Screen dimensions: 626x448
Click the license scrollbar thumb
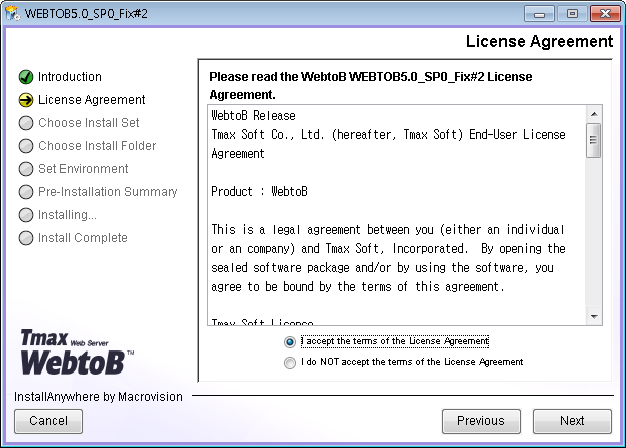(x=594, y=141)
